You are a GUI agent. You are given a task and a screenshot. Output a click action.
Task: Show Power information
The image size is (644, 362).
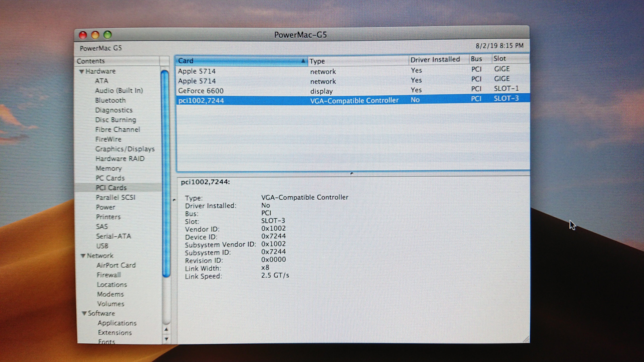click(106, 207)
